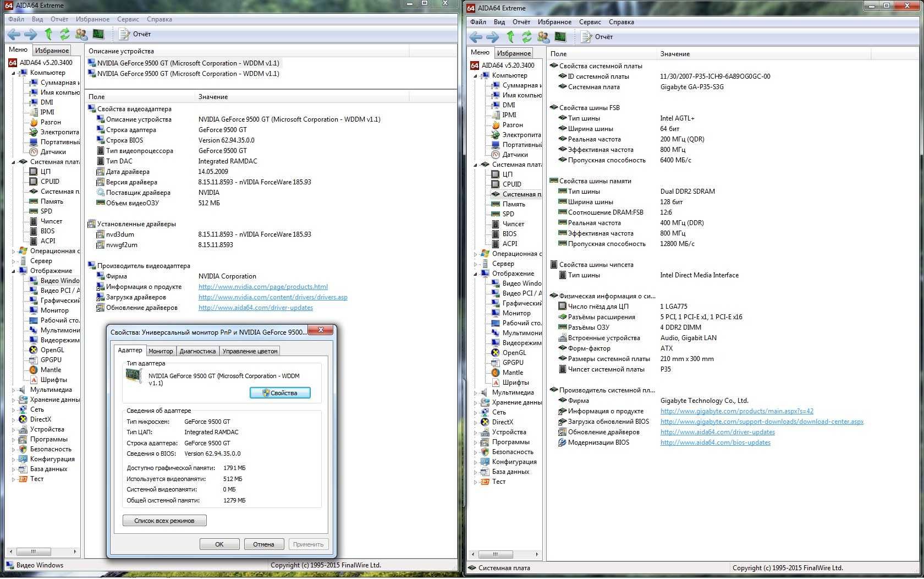Open monitor diagnostics icon in right AIDA64 toolbar
Image resolution: width=924 pixels, height=579 pixels.
pos(560,37)
